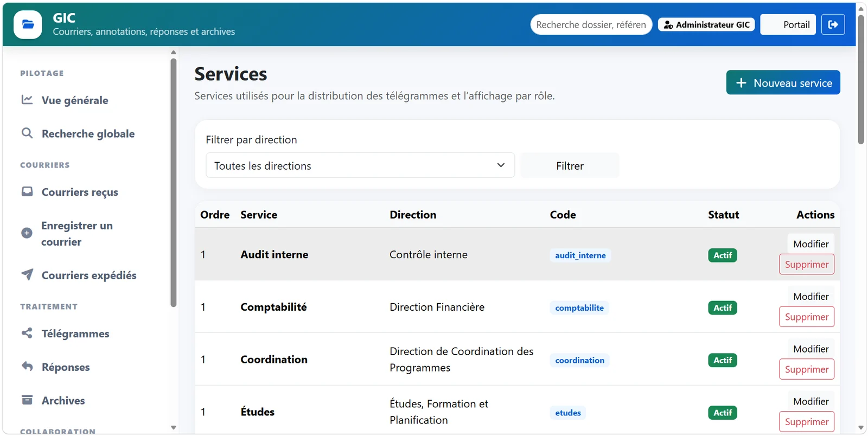Screen dimensions: 868x436
Task: Open Courriers expédiés menu item
Action: pyautogui.click(x=89, y=275)
